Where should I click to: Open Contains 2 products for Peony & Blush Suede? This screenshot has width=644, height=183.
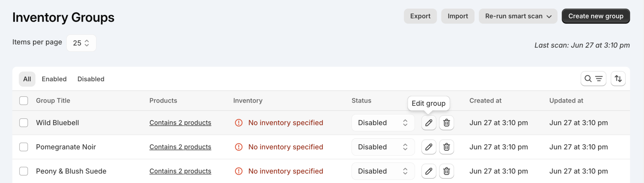click(180, 171)
